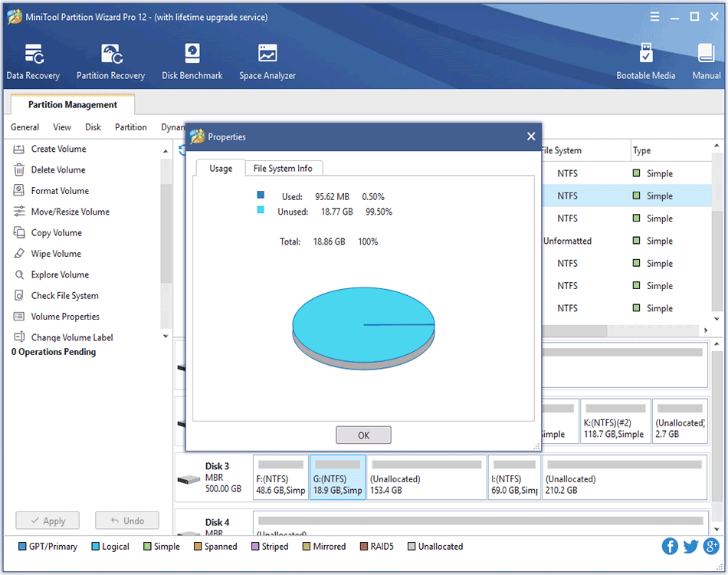Switch to the File System Info tab
The image size is (728, 575).
click(283, 168)
